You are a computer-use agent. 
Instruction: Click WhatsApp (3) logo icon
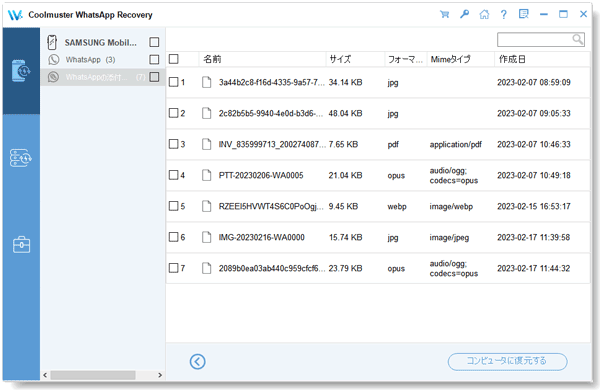click(54, 60)
